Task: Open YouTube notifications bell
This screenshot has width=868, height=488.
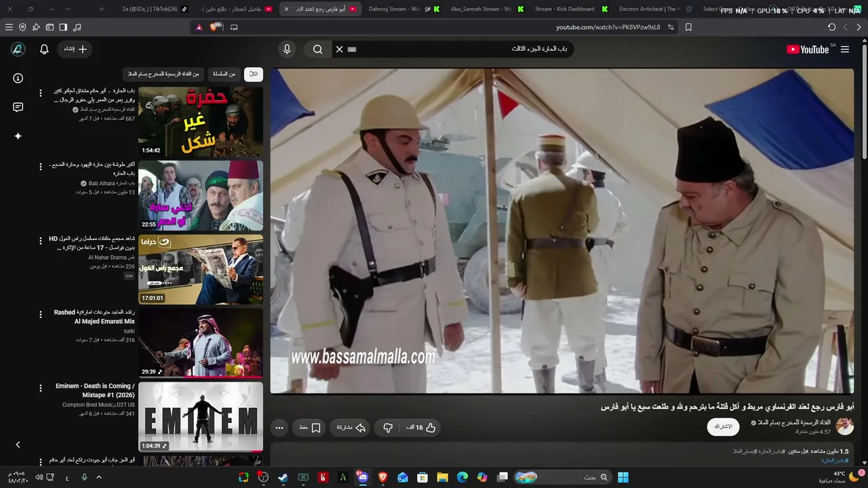Action: click(44, 49)
